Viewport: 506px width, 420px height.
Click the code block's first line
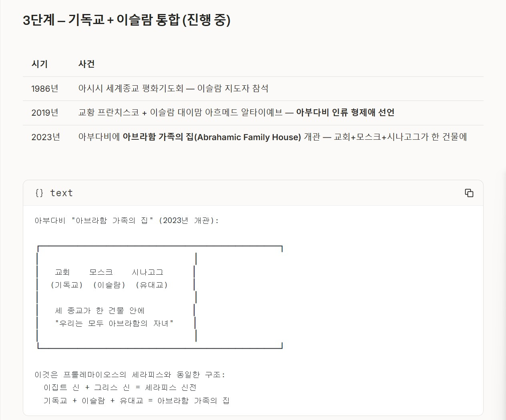(127, 221)
